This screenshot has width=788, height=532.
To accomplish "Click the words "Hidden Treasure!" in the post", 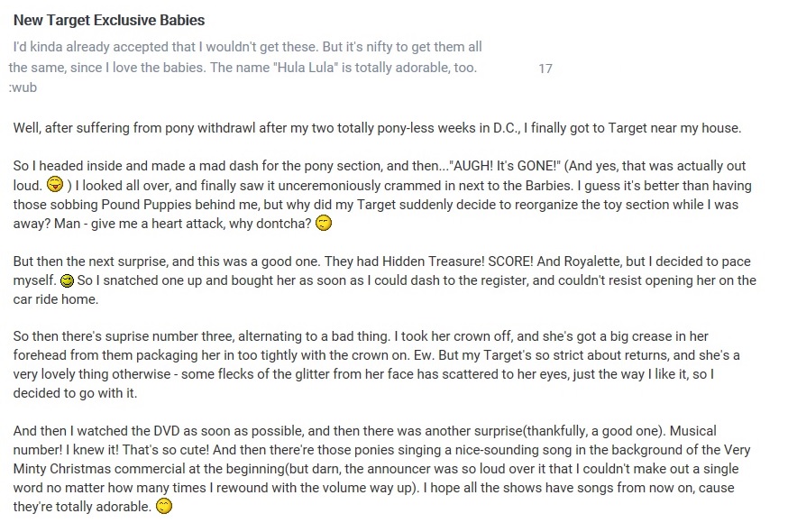I will point(433,261).
